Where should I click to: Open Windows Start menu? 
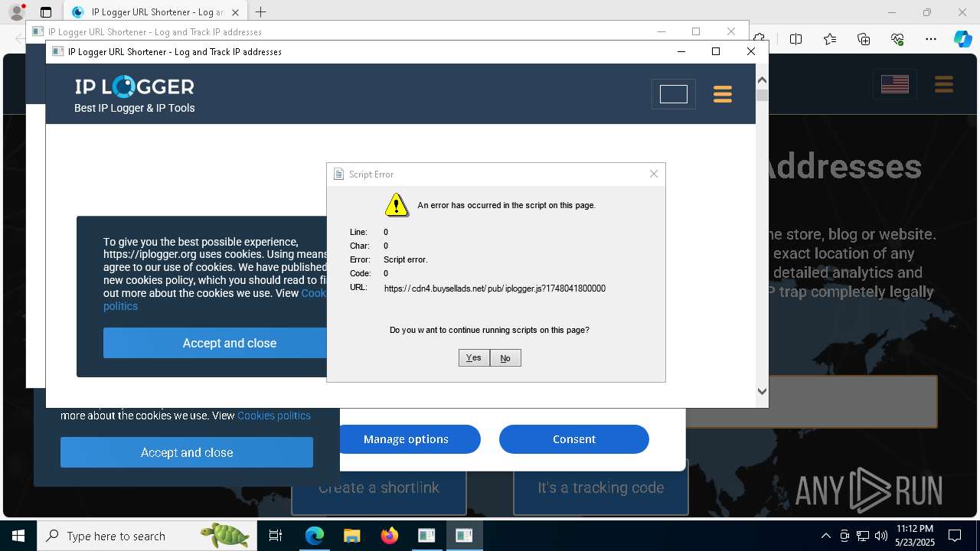pos(18,536)
